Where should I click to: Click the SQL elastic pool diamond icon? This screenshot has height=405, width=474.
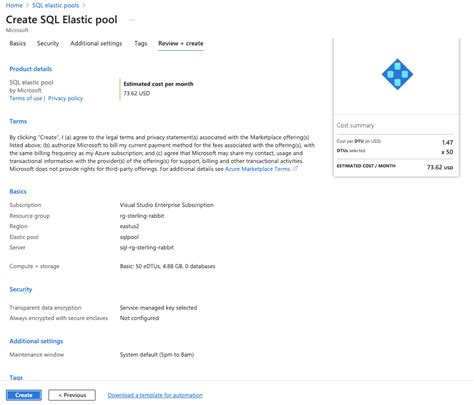(x=397, y=74)
